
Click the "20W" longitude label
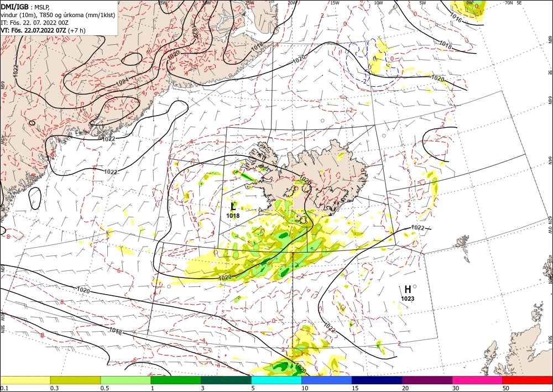click(x=292, y=3)
